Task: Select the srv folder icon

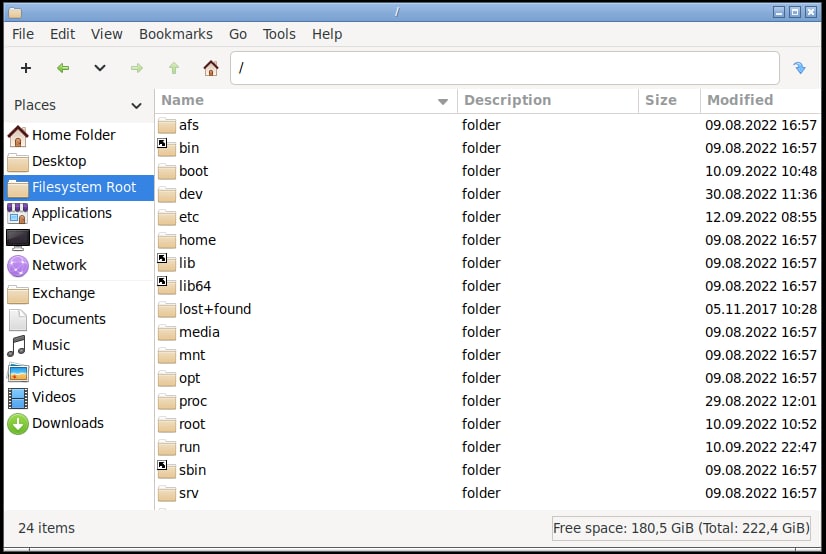Action: pyautogui.click(x=167, y=493)
